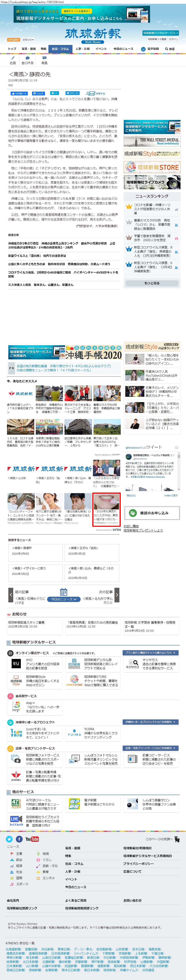Image resolution: width=186 pixels, height=980 pixels.
Task: Share article via Facebook シェア button
Action: pos(39,93)
